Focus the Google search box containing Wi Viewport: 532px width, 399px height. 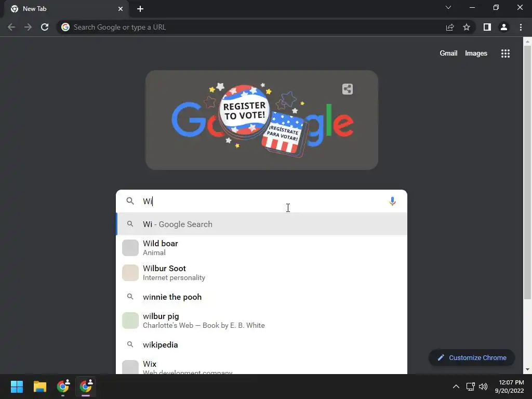261,201
